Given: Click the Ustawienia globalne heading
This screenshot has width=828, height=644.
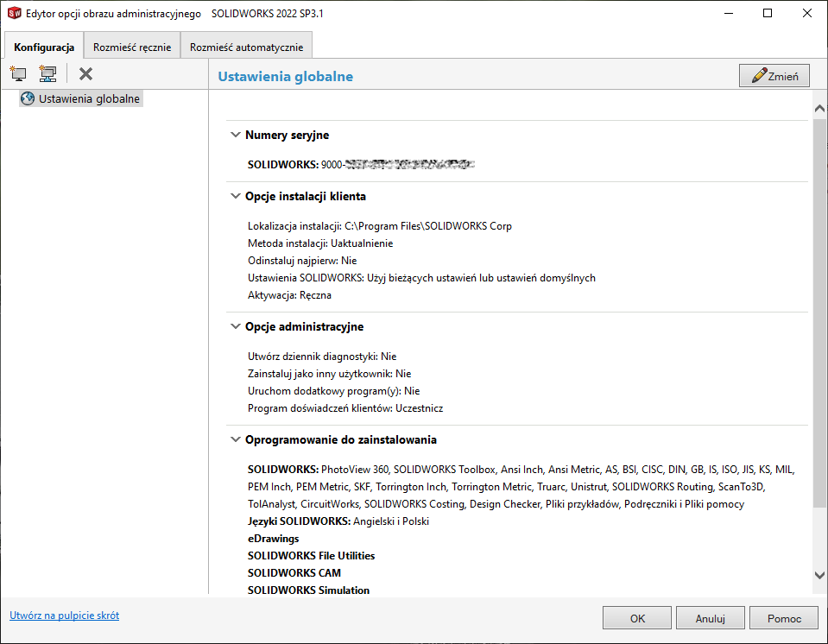Looking at the screenshot, I should point(285,76).
